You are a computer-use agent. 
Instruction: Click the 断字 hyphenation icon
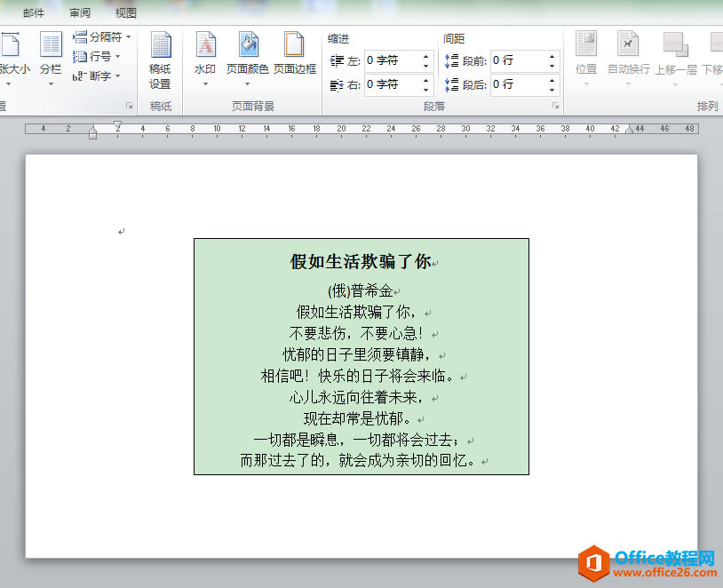[80, 76]
